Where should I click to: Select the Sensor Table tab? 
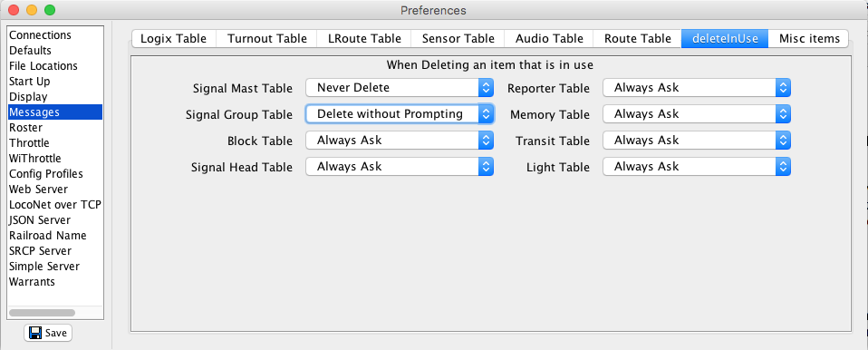458,39
